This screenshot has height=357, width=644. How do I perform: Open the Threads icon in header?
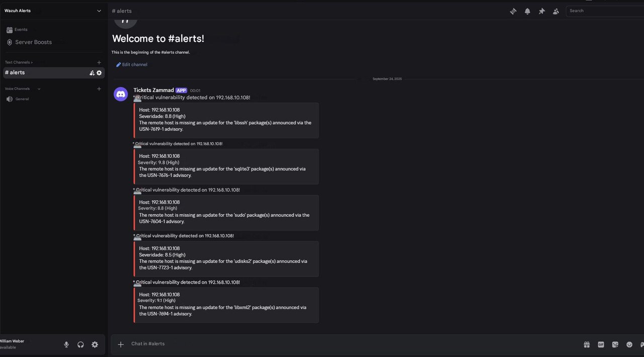click(x=513, y=11)
